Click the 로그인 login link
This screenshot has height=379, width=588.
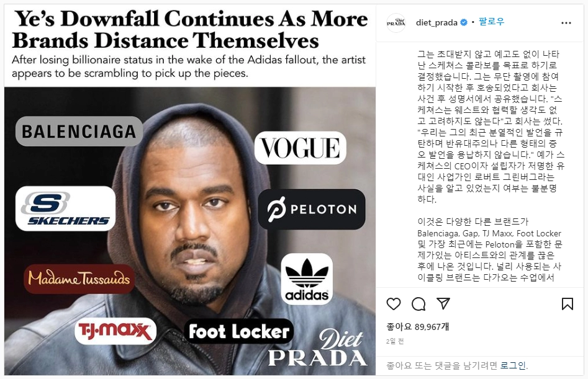pyautogui.click(x=513, y=365)
